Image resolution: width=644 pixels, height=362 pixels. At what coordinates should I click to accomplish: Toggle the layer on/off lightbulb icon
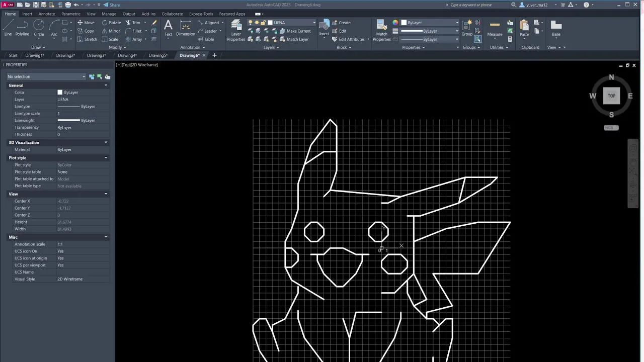click(251, 23)
